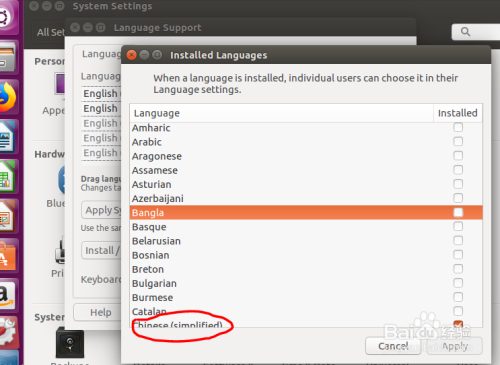This screenshot has width=500, height=365.
Task: Check the Installed box for Basque
Action: [458, 226]
